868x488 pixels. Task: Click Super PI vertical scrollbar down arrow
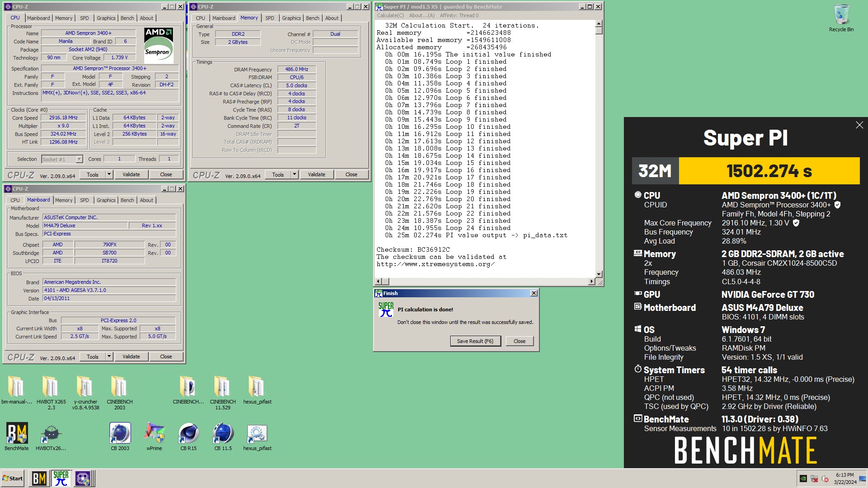pyautogui.click(x=599, y=274)
